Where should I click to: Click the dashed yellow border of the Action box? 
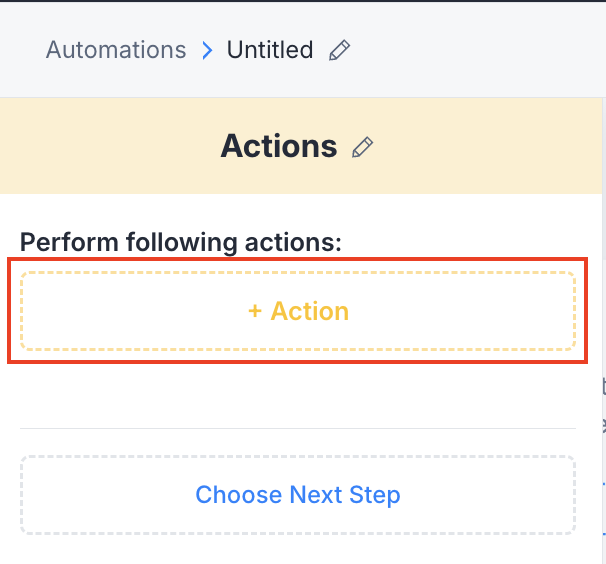pos(298,273)
